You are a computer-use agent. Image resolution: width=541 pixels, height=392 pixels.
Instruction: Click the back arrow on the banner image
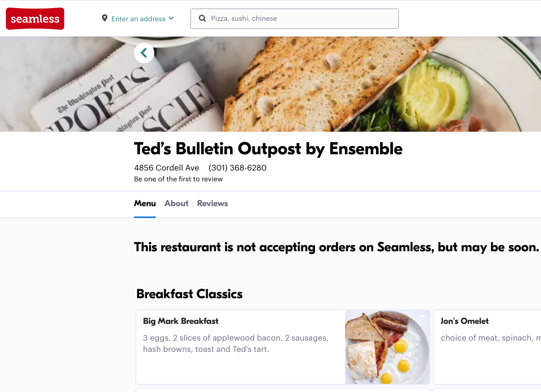pyautogui.click(x=143, y=53)
